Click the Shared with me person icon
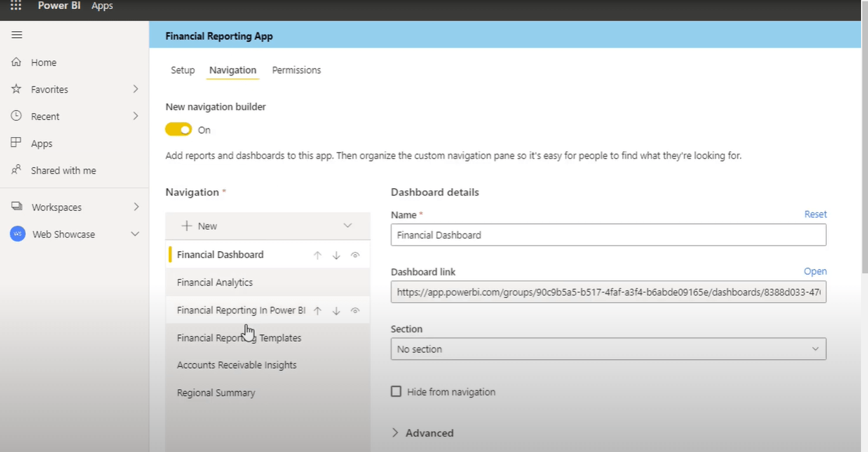Screen dimensions: 868x452 (17, 170)
